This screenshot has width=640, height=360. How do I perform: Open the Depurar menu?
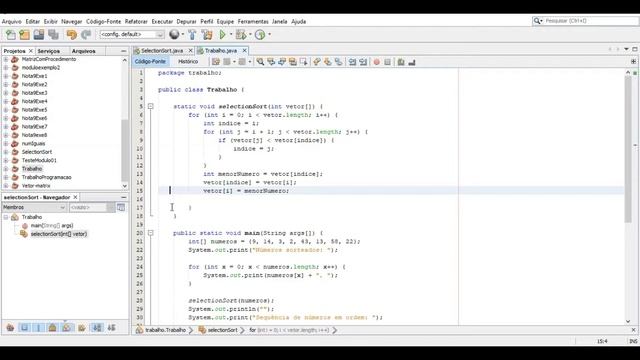(186, 22)
